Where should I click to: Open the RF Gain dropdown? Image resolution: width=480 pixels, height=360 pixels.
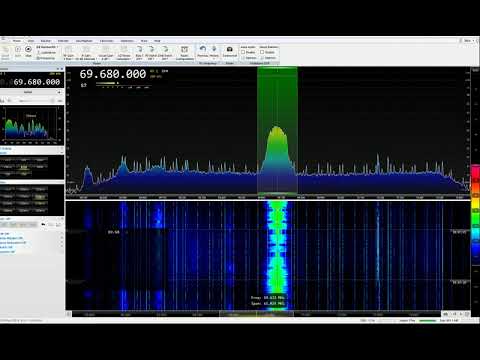click(68, 53)
